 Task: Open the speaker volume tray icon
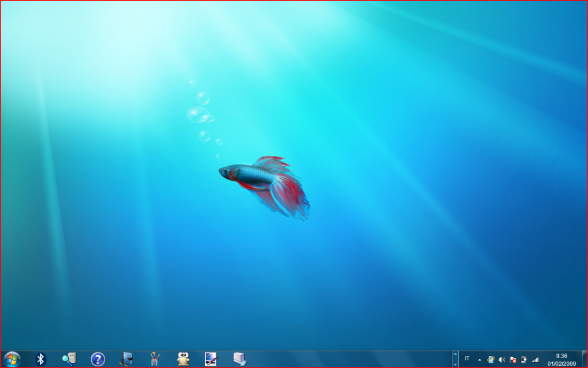(502, 360)
